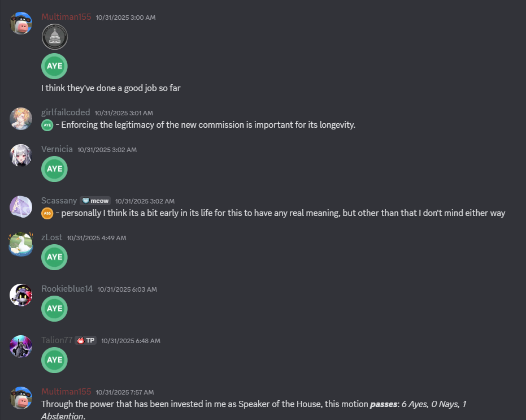
Task: Click the AYE emoji under Rookieblue14
Action: tap(54, 309)
